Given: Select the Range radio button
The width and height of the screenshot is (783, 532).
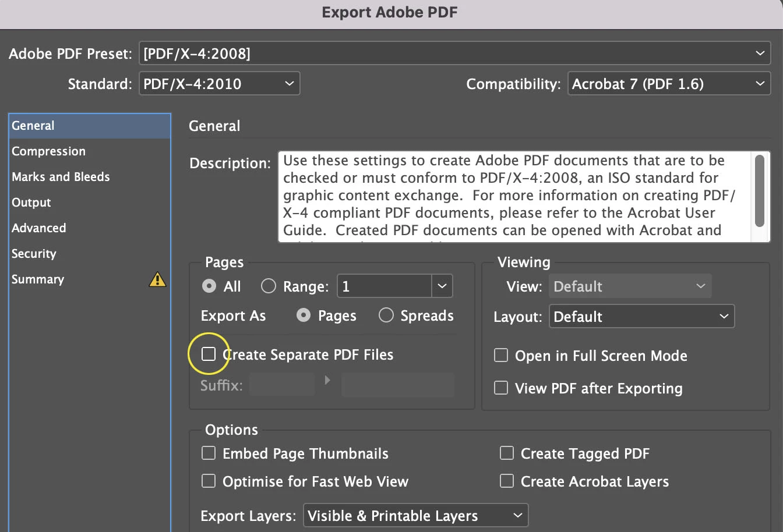Looking at the screenshot, I should click(x=268, y=286).
